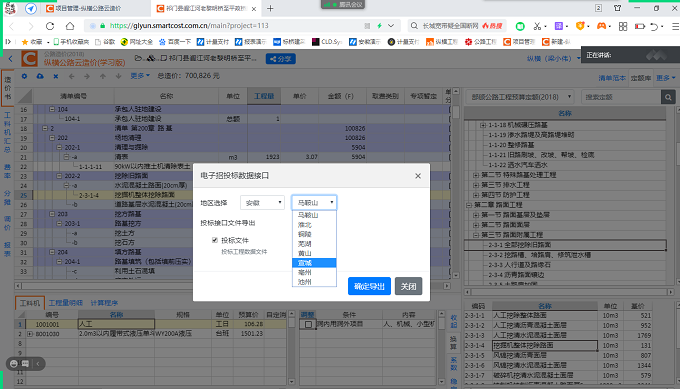Viewport: 680px width, 389px height.
Task: Select highlighted 宣城 option in city list
Action: pos(314,263)
